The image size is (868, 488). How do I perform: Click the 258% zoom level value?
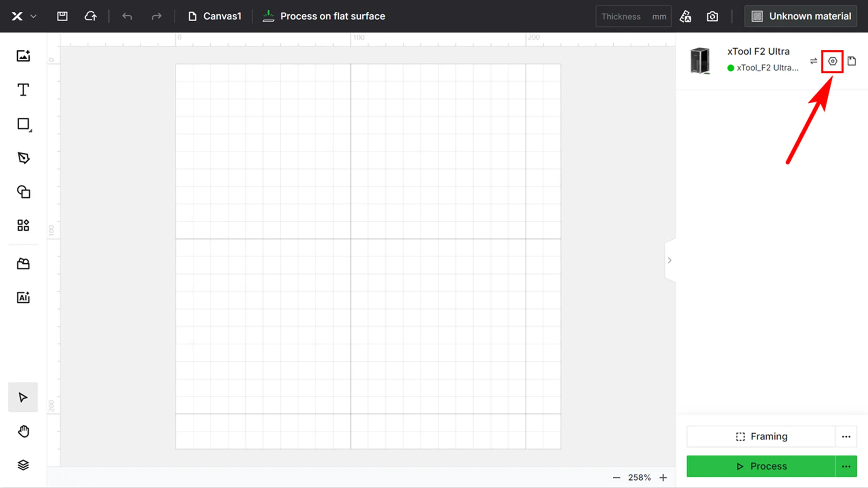[x=639, y=478]
